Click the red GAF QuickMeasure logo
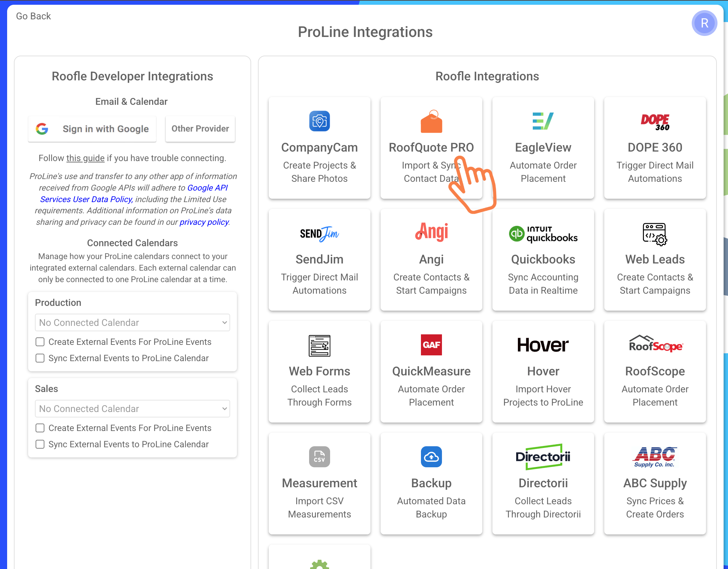728x569 pixels. pyautogui.click(x=431, y=345)
